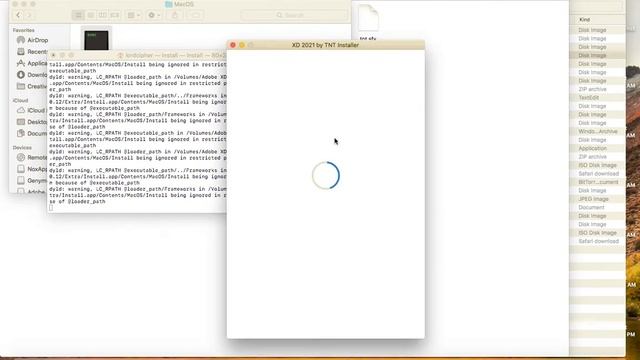The image size is (640, 360).
Task: Select the row with kind "BitTorr...cument"
Action: pos(597,182)
